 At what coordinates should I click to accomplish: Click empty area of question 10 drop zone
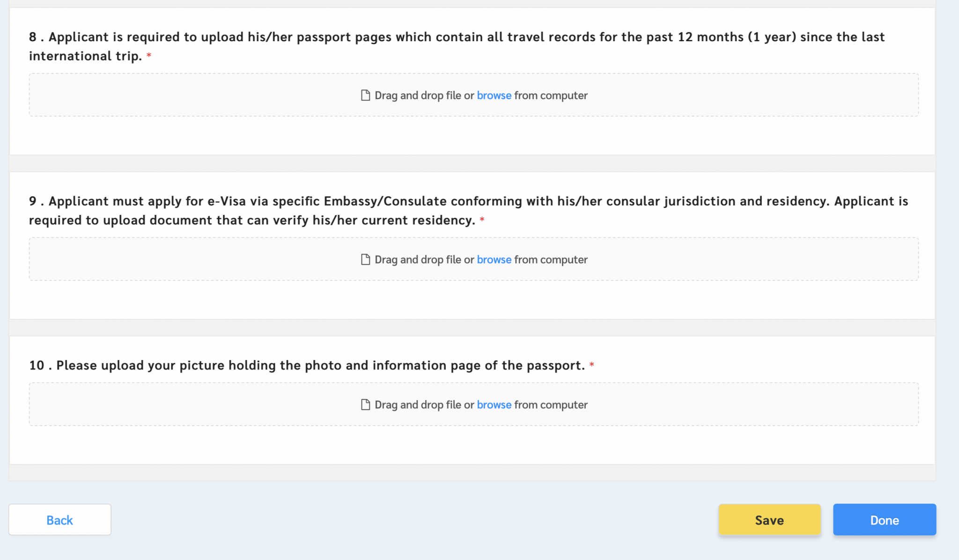point(187,405)
